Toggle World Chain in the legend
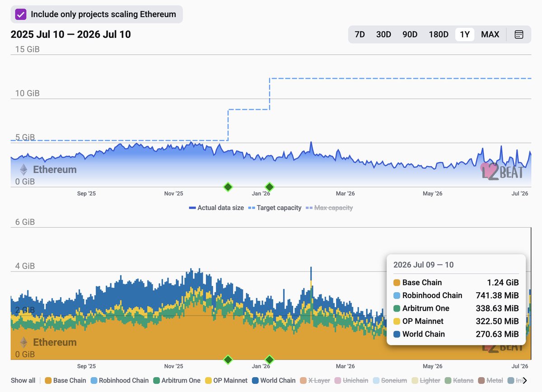Image resolution: width=542 pixels, height=392 pixels. 273,380
